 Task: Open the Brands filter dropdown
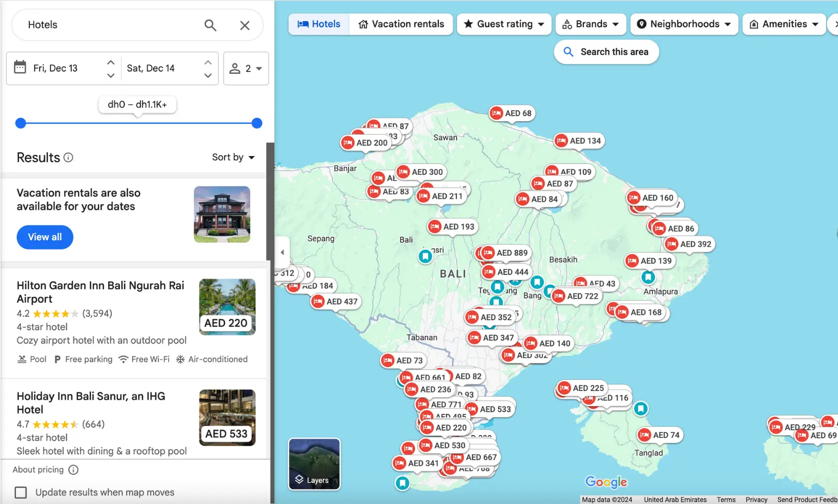pos(591,24)
